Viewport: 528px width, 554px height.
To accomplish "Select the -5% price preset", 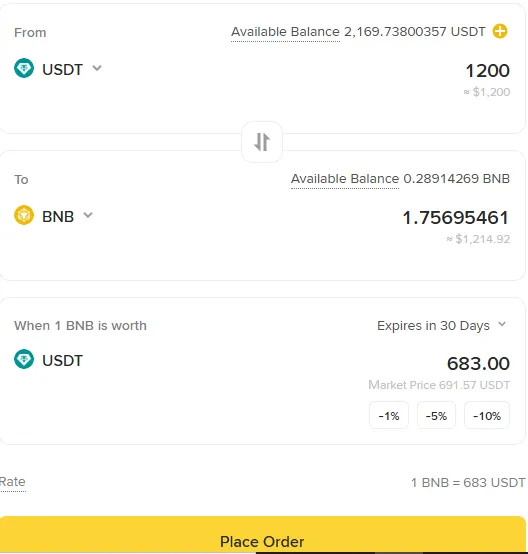I will click(x=436, y=416).
